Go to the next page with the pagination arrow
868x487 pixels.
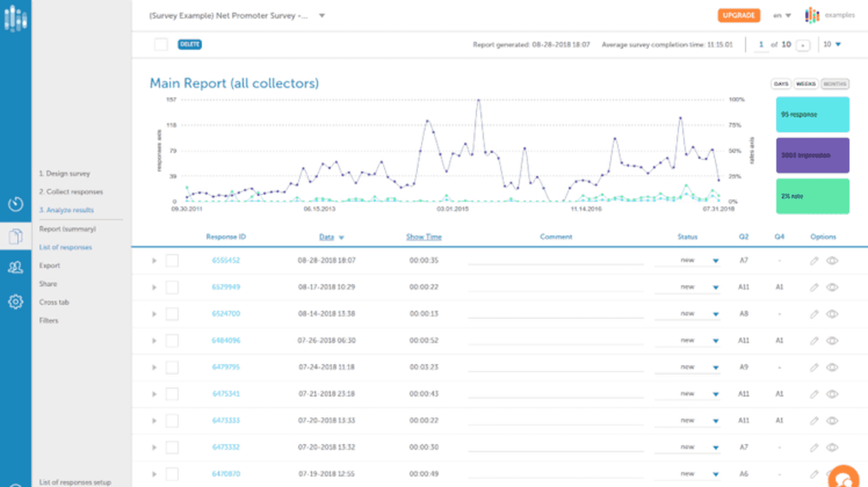pos(803,45)
